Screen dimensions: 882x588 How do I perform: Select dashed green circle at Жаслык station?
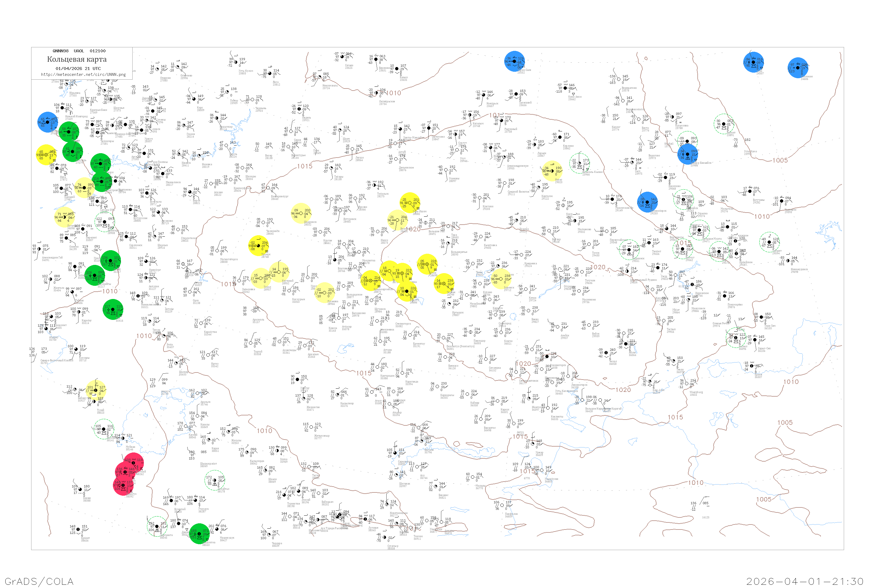point(104,429)
